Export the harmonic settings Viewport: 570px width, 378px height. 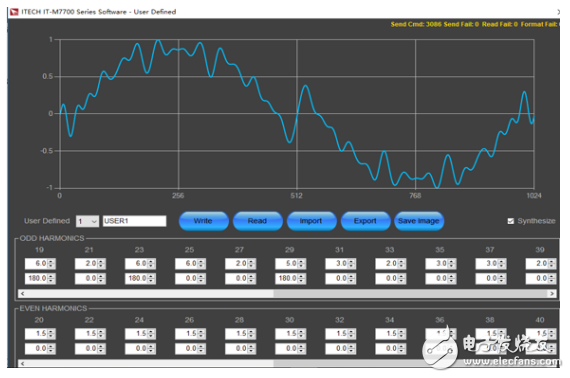365,221
